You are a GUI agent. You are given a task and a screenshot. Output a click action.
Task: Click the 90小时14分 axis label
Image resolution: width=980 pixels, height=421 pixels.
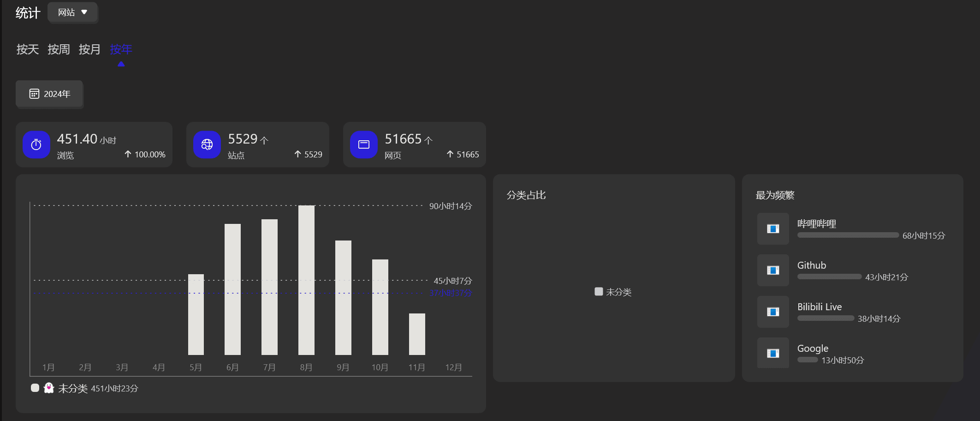click(451, 206)
